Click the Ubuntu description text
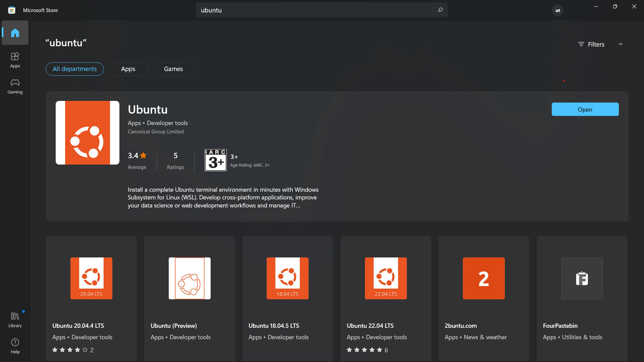The height and width of the screenshot is (362, 644). click(223, 198)
